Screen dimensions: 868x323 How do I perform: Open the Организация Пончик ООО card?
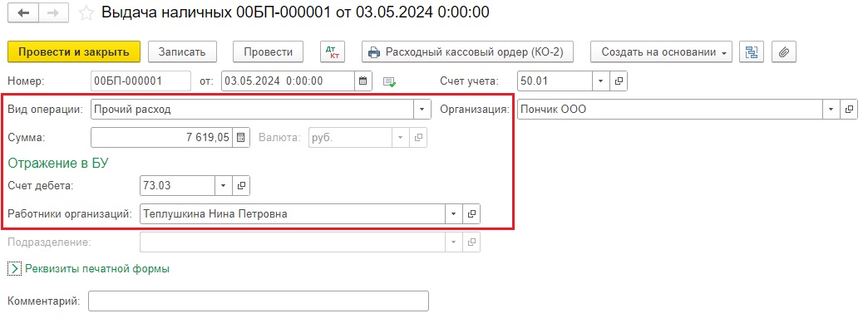[x=849, y=110]
